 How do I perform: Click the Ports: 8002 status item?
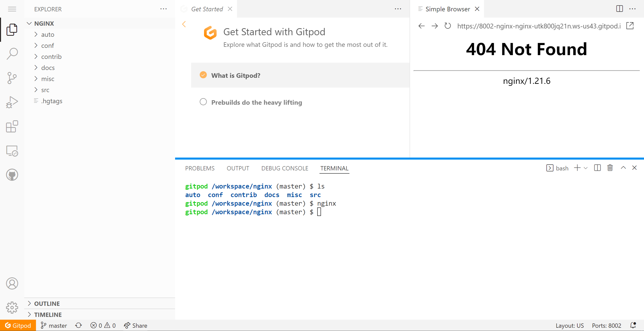[x=607, y=325]
